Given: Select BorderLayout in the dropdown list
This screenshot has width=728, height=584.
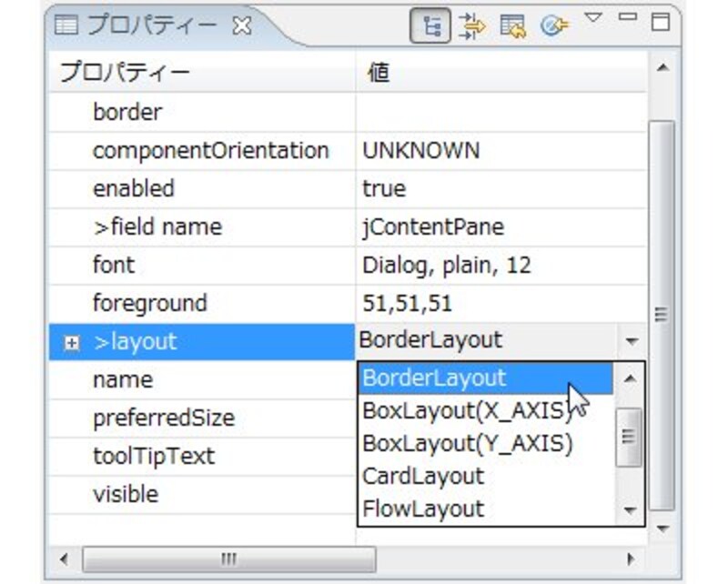Looking at the screenshot, I should pos(434,377).
